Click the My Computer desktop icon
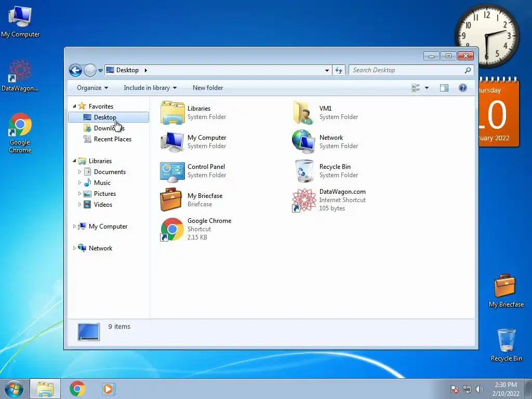 click(x=20, y=22)
